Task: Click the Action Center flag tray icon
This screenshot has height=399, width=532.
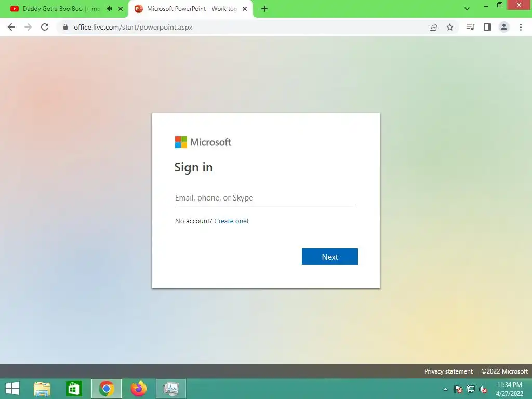Action: click(458, 389)
